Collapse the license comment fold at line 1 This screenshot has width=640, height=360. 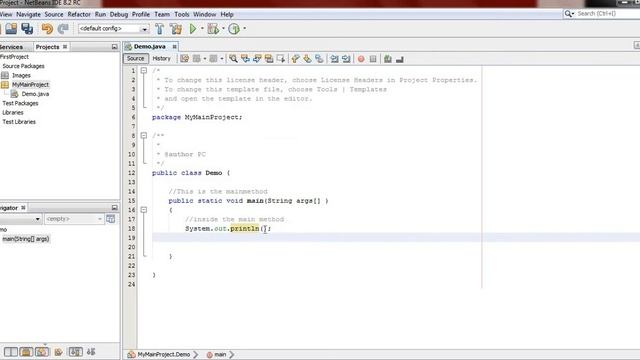[x=144, y=71]
